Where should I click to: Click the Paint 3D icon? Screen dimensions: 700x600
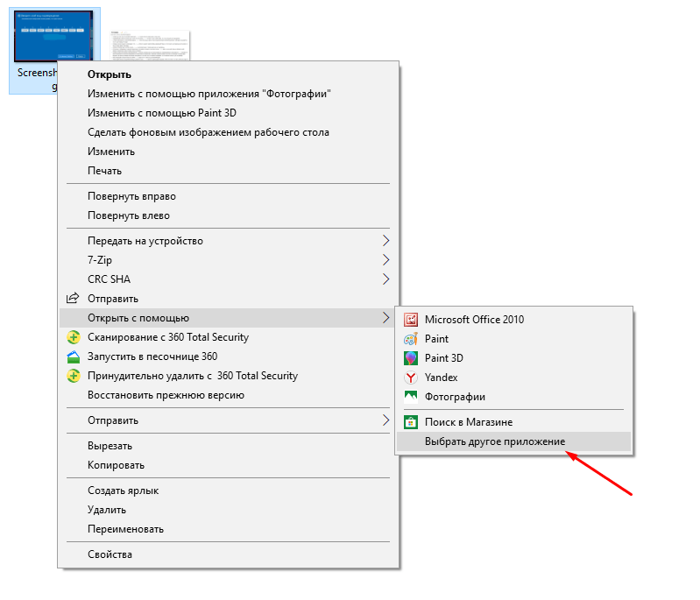point(410,358)
